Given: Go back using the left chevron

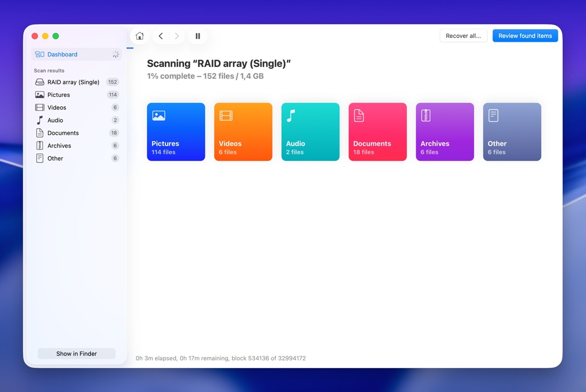Looking at the screenshot, I should 161,36.
